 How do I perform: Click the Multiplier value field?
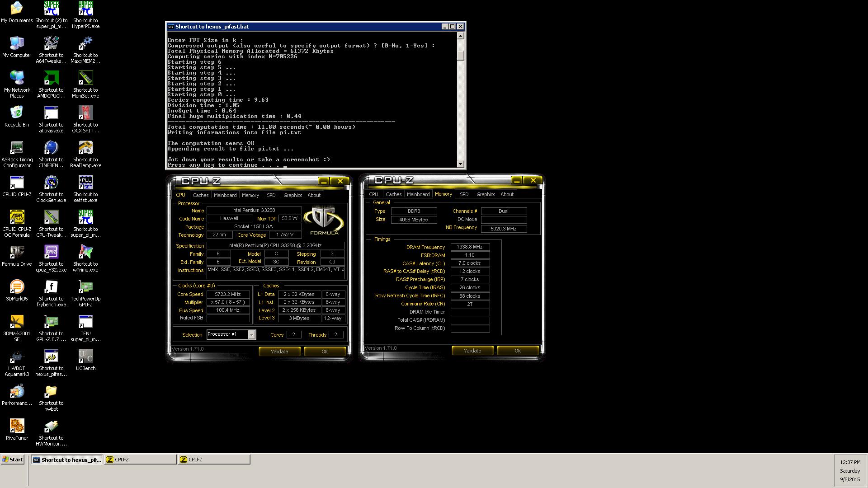[x=228, y=302]
